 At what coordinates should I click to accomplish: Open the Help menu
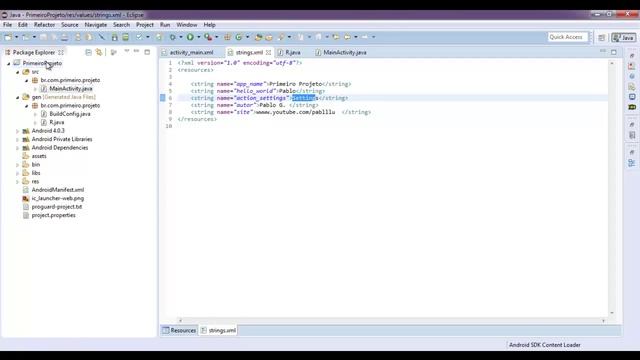(x=209, y=25)
